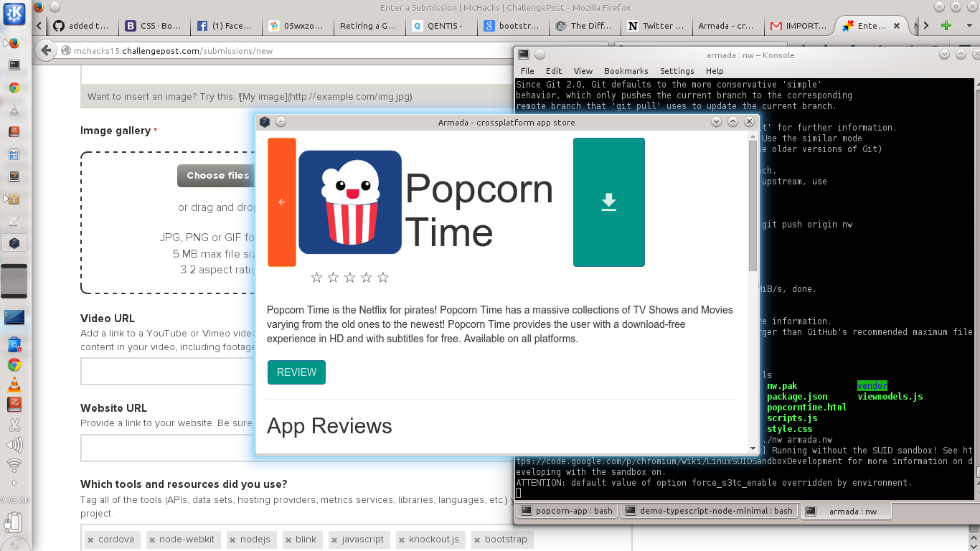Image resolution: width=980 pixels, height=551 pixels.
Task: Switch to 'The Diff...' tab
Action: (583, 26)
